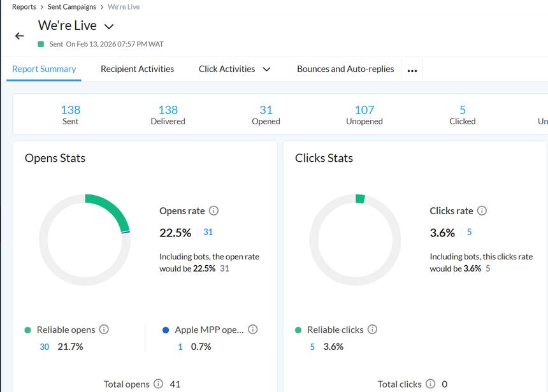Open Sent Campaigns breadcrumb link
Screen dimensions: 548x392
72,7
